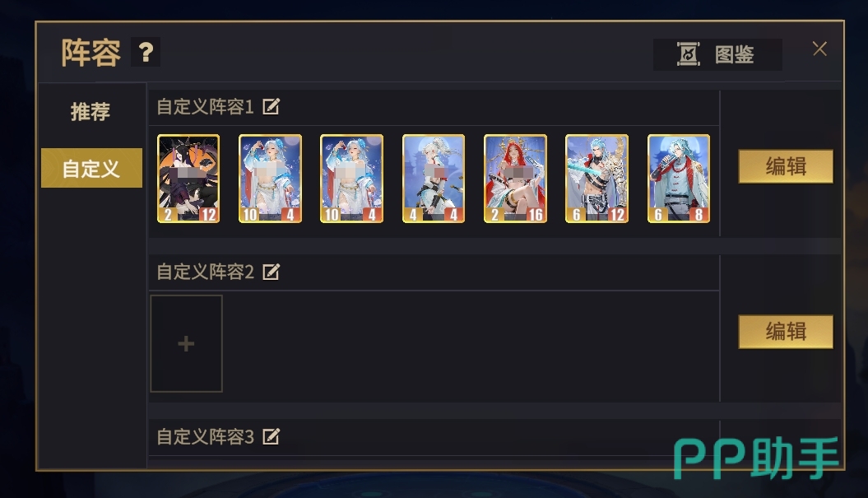Open the 图鉴 button
868x498 pixels.
[x=717, y=54]
